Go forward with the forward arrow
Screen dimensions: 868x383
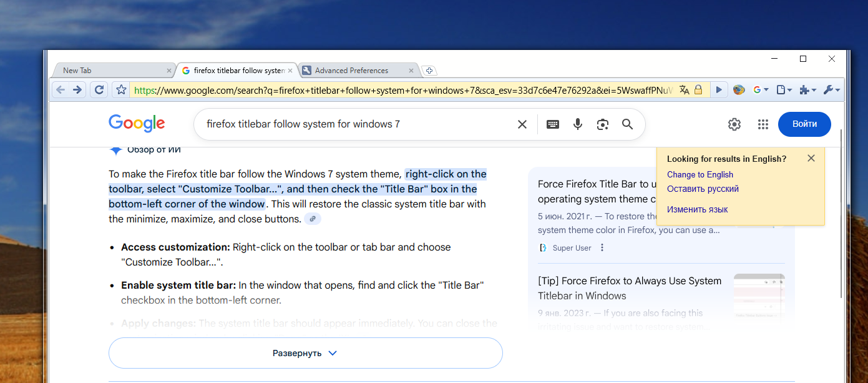coord(77,90)
